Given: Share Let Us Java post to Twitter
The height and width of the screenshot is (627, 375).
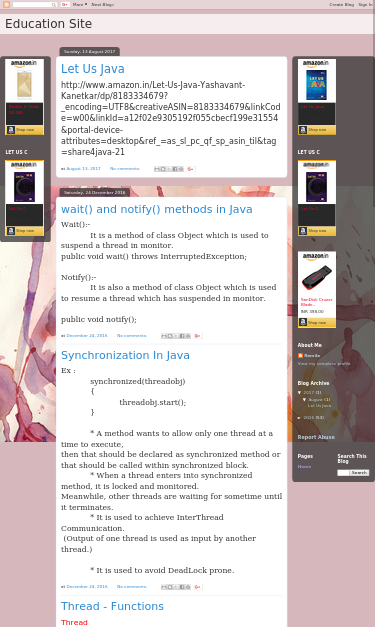Looking at the screenshot, I should click(x=169, y=169).
